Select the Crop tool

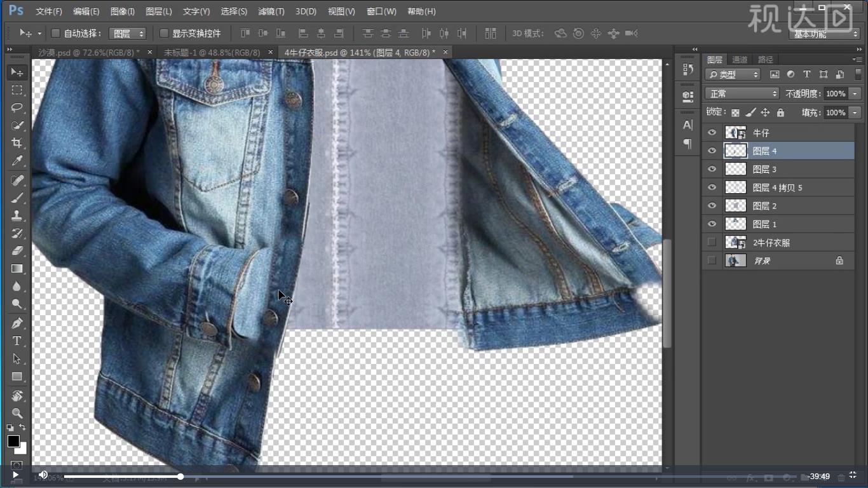[x=17, y=143]
